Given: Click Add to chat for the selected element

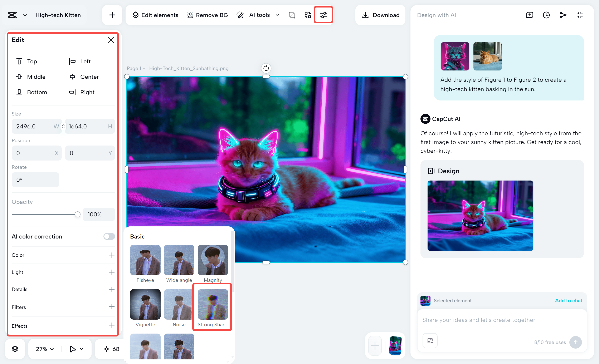Looking at the screenshot, I should [x=569, y=300].
